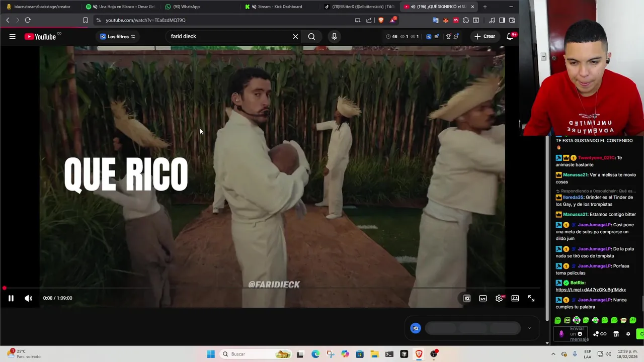This screenshot has height=362, width=644.
Task: Open the YouTube hamburger guide menu
Action: [x=12, y=36]
